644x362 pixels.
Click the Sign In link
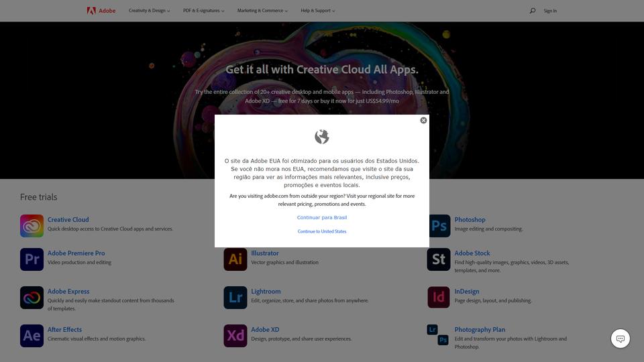pyautogui.click(x=550, y=11)
